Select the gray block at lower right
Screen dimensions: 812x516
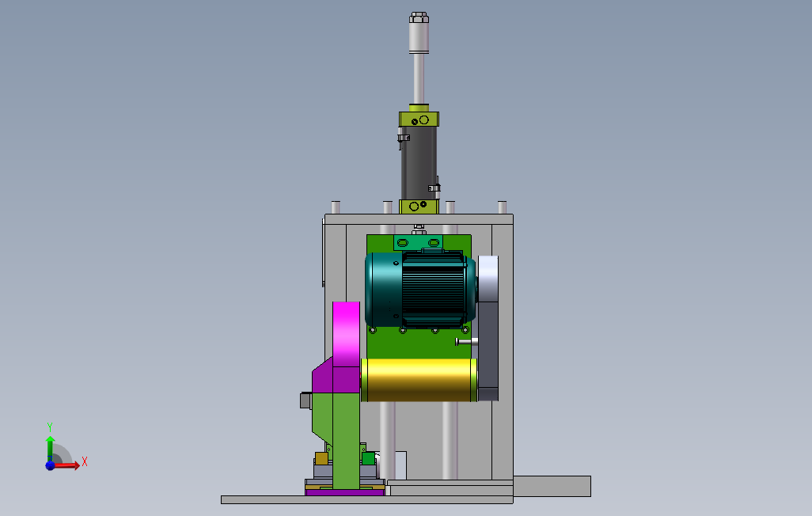[552, 486]
